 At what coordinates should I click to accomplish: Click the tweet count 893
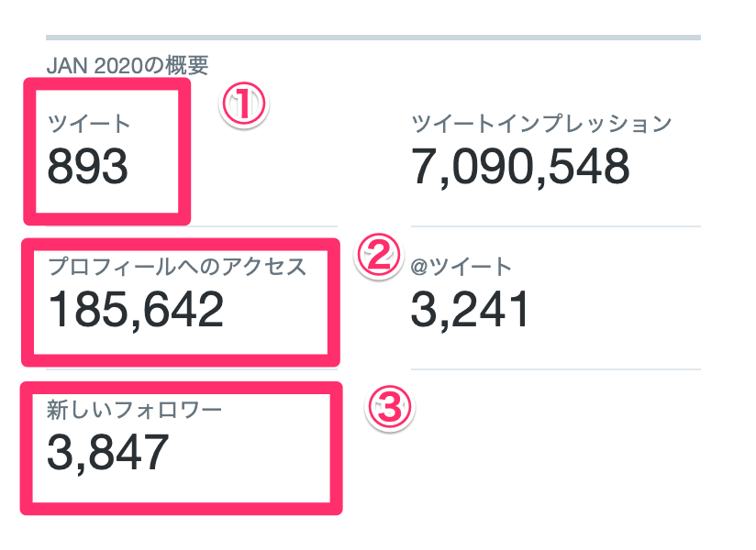tap(88, 166)
